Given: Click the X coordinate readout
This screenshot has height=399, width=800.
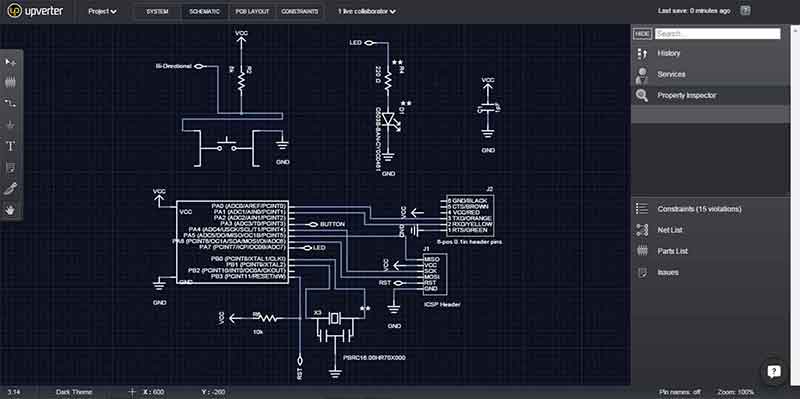Looking at the screenshot, I should [x=154, y=392].
